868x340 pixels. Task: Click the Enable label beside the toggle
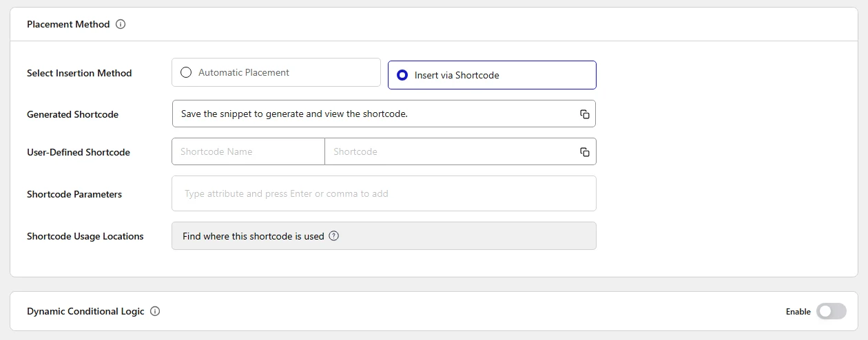[798, 312]
